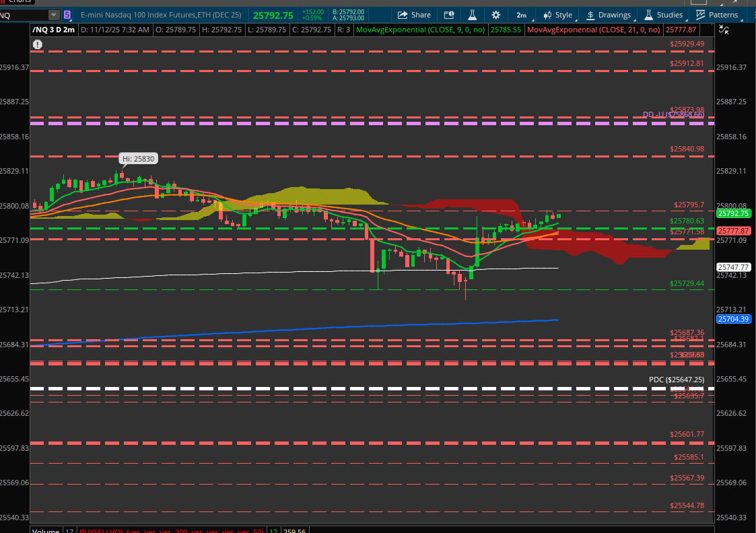Click the O: 25789.75 open value
The width and height of the screenshot is (756, 533).
(x=176, y=30)
